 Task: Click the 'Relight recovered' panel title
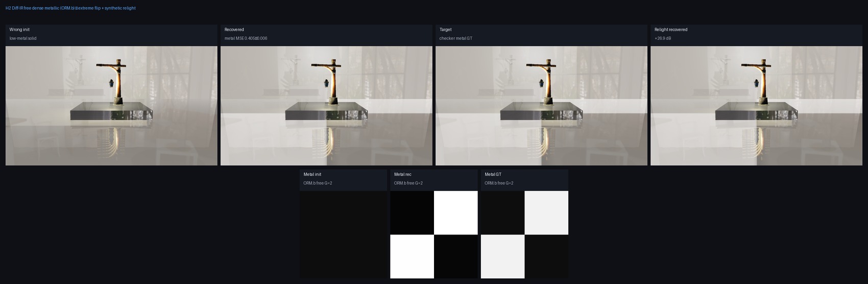click(x=671, y=30)
